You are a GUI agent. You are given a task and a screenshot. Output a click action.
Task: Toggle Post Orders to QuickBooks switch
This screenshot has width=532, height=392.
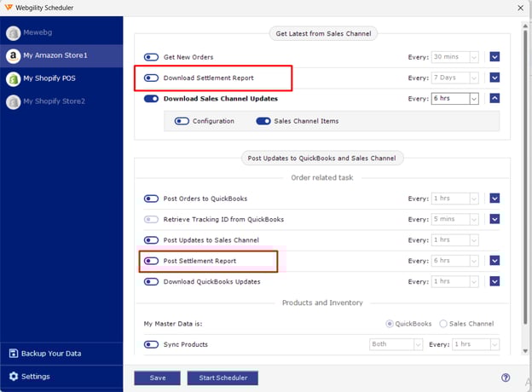coord(151,199)
